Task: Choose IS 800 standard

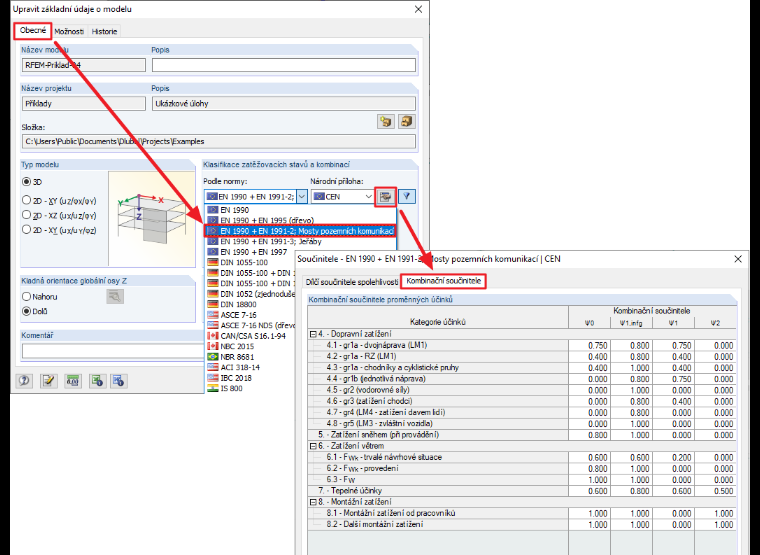Action: point(251,388)
